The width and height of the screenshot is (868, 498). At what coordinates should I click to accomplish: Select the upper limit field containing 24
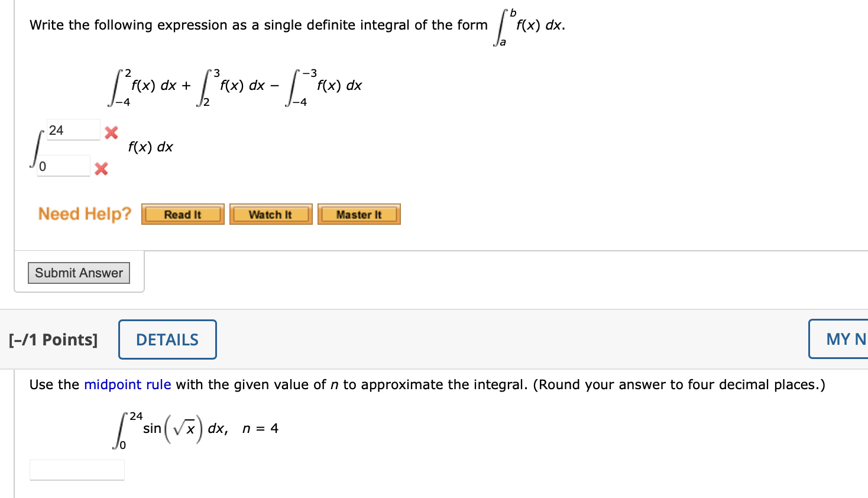tap(73, 130)
